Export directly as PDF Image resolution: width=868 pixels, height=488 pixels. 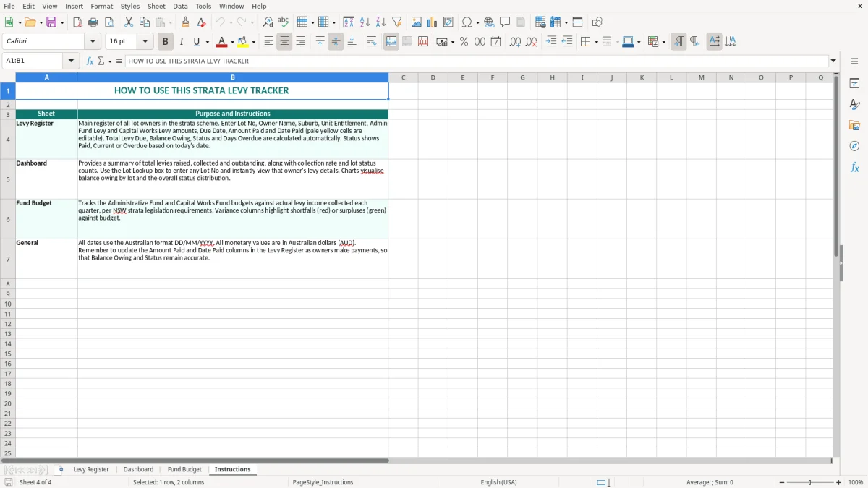tap(77, 22)
